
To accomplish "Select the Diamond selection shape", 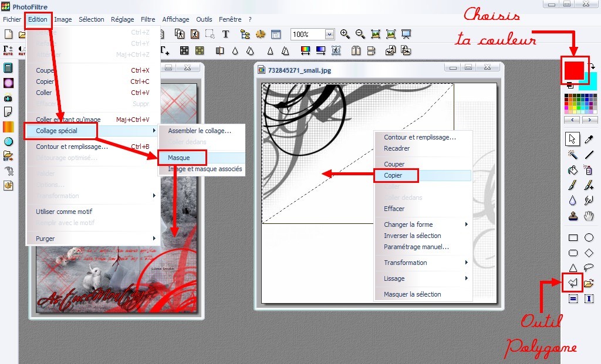I will click(589, 253).
